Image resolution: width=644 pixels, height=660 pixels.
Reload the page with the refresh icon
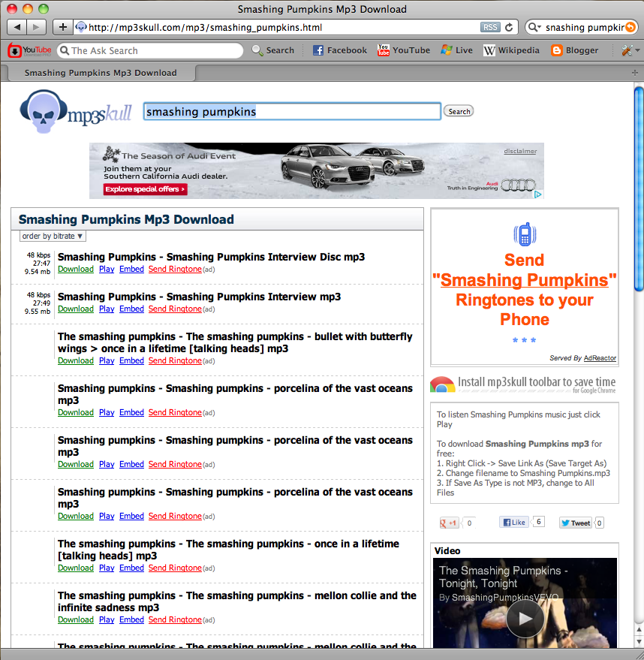click(510, 27)
